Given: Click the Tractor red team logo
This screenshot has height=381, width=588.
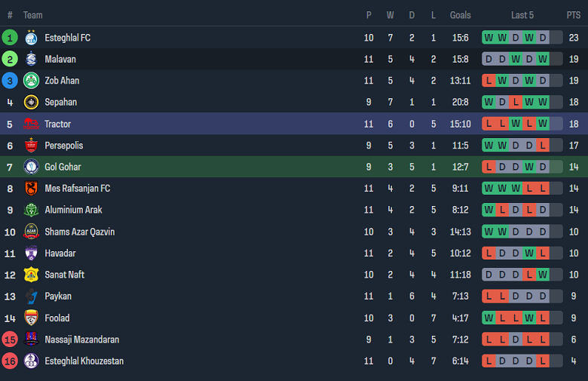Looking at the screenshot, I should (31, 124).
